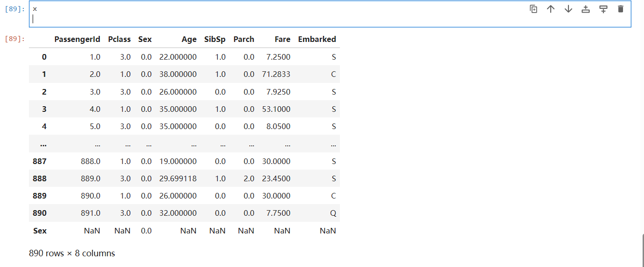
Task: Click the Fare value 8.0500
Action: [x=279, y=126]
